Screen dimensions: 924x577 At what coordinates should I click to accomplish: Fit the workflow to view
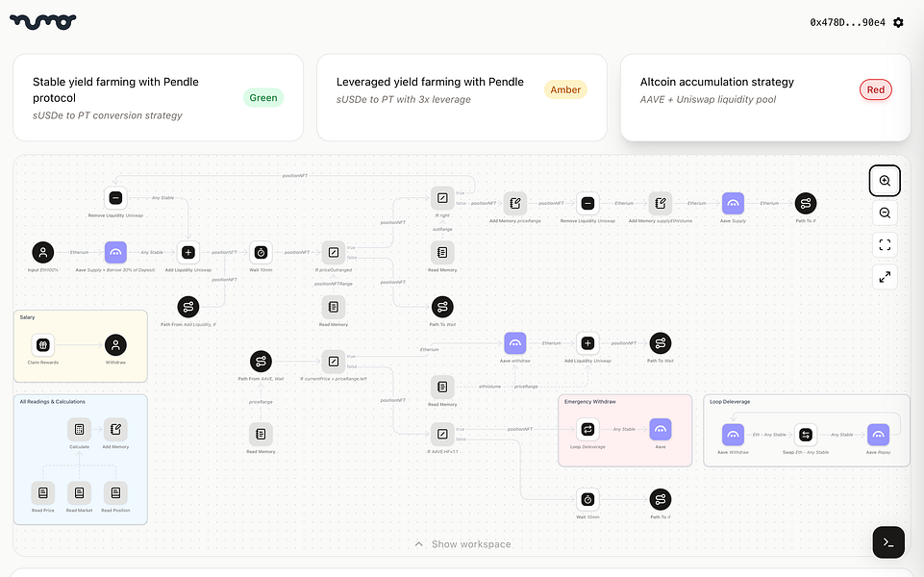(885, 244)
